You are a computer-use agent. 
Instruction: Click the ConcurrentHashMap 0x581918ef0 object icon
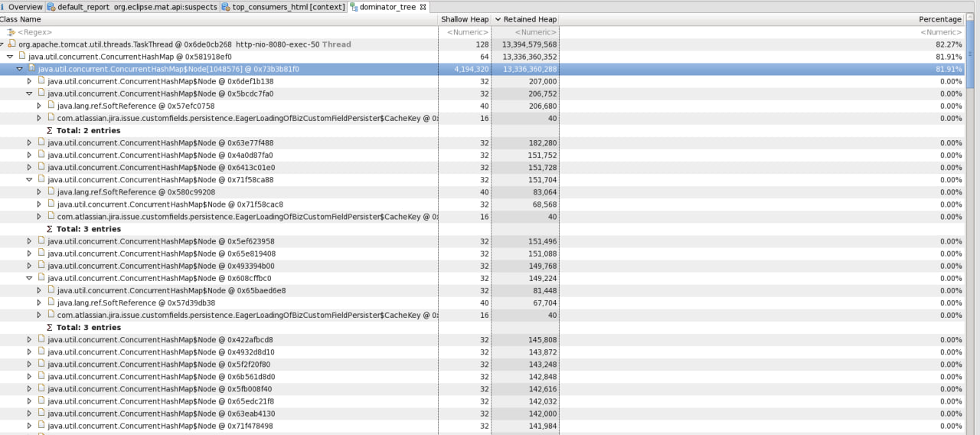click(x=22, y=57)
